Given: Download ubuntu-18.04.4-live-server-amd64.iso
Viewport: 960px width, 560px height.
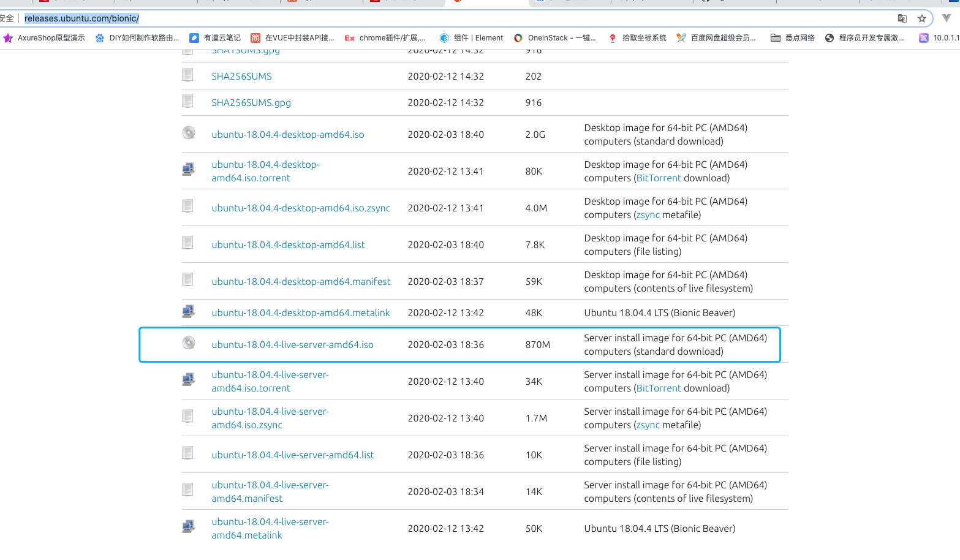Looking at the screenshot, I should (x=292, y=345).
